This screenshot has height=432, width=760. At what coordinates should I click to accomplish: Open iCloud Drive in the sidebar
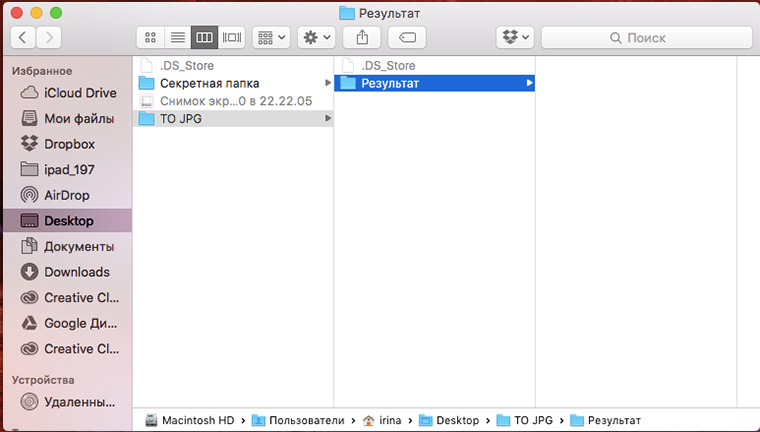[x=80, y=93]
